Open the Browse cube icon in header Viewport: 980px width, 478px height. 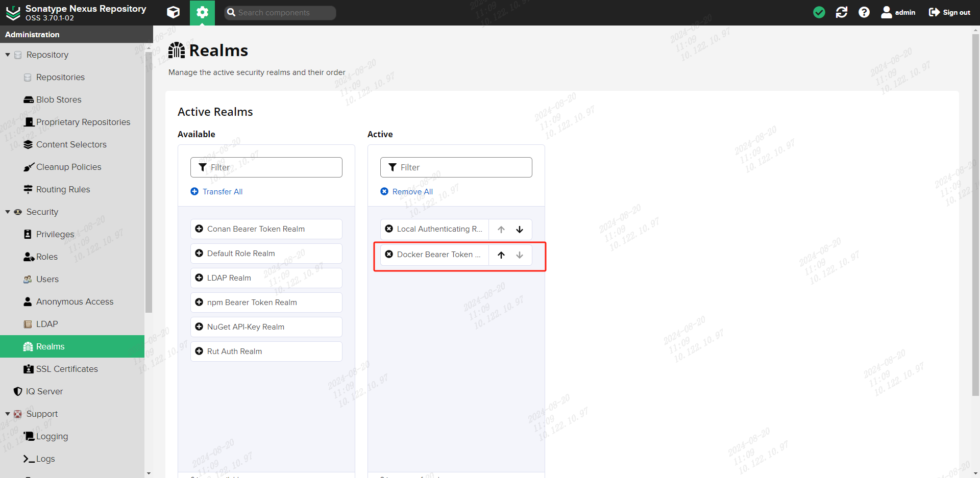(x=174, y=12)
